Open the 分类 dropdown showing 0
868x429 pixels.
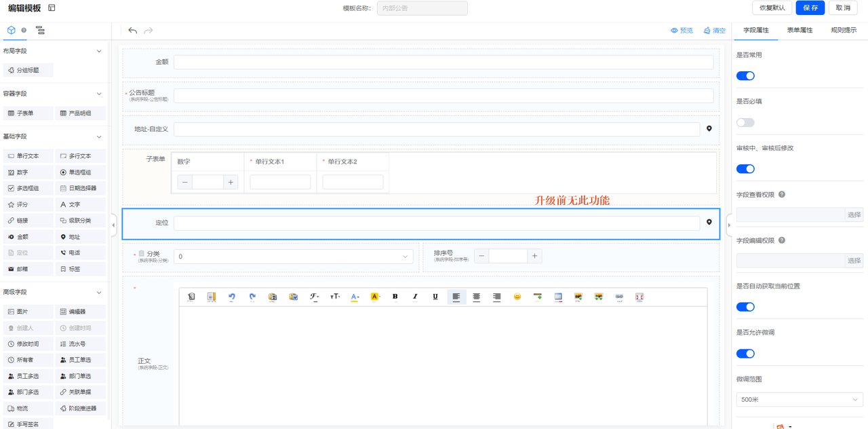pos(293,257)
